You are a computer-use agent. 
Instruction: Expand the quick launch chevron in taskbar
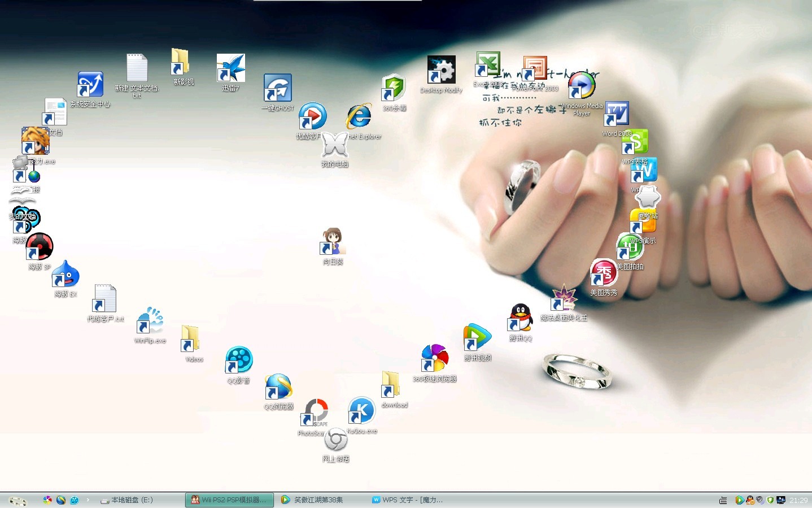[88, 500]
